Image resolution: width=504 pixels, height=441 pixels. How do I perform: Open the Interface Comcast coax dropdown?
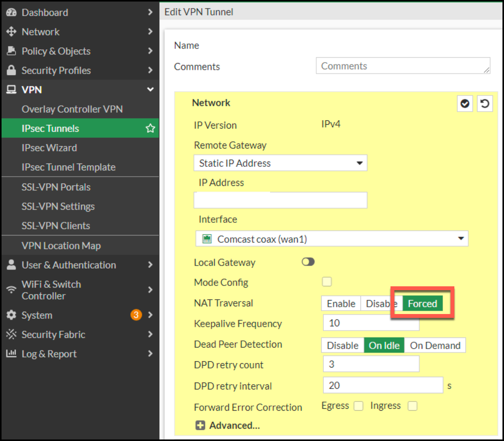(x=332, y=239)
